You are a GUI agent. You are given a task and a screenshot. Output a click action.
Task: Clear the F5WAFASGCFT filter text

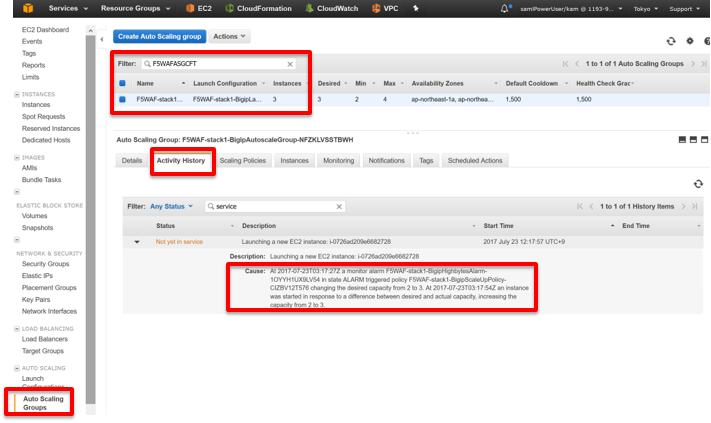click(290, 64)
